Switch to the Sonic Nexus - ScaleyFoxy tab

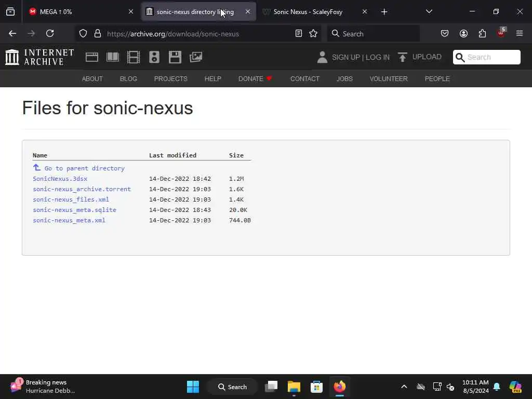315,11
